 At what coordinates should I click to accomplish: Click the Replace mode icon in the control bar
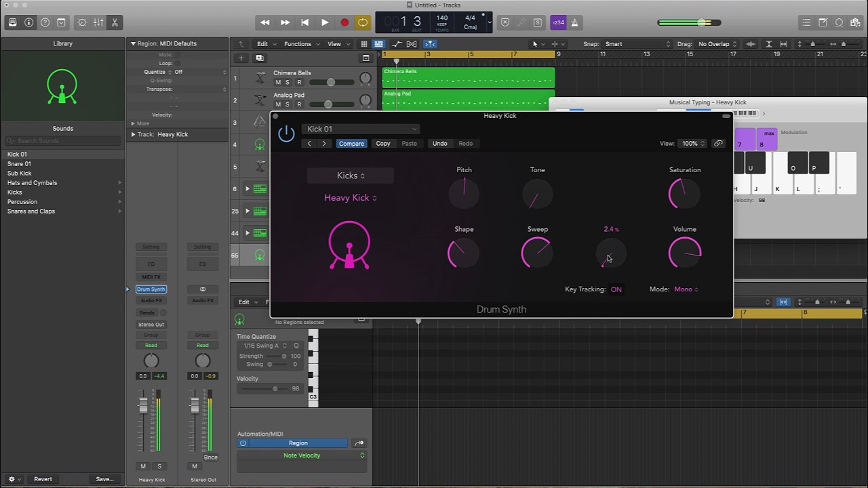505,22
